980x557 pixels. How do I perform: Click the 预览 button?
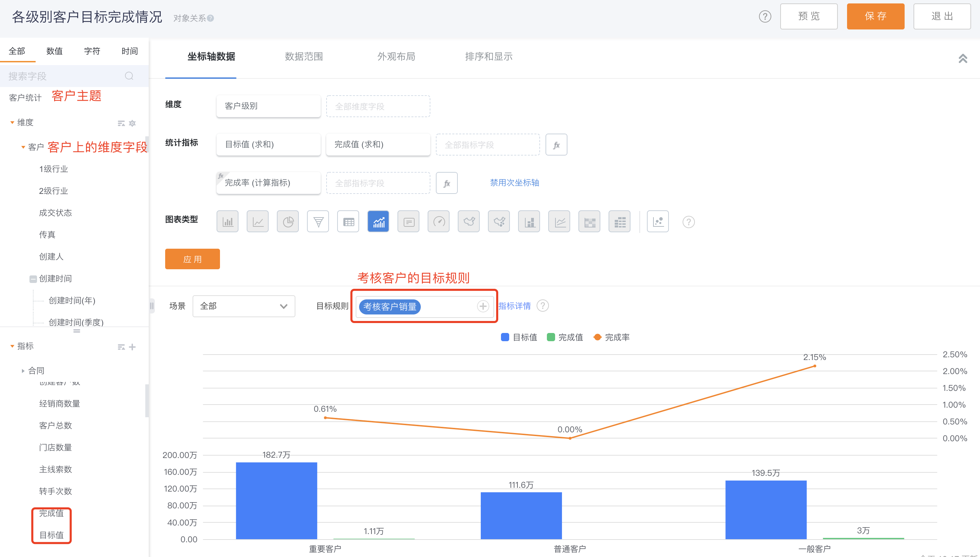point(809,16)
